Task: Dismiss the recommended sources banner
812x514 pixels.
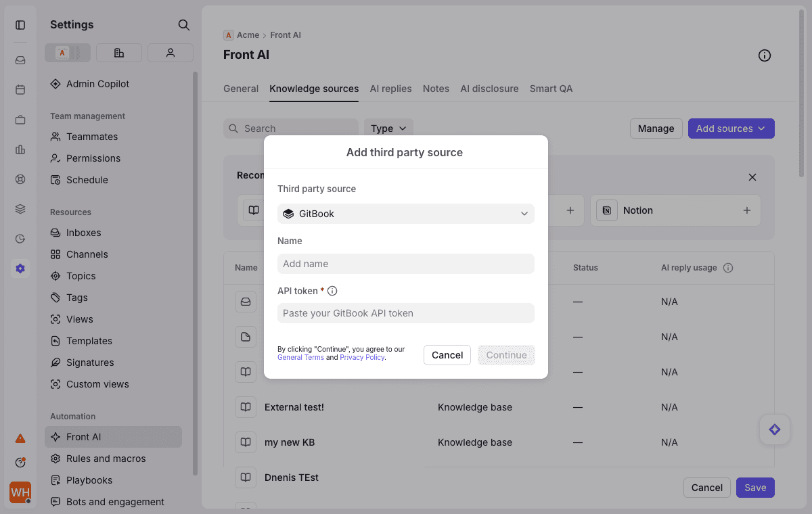Action: pos(752,177)
